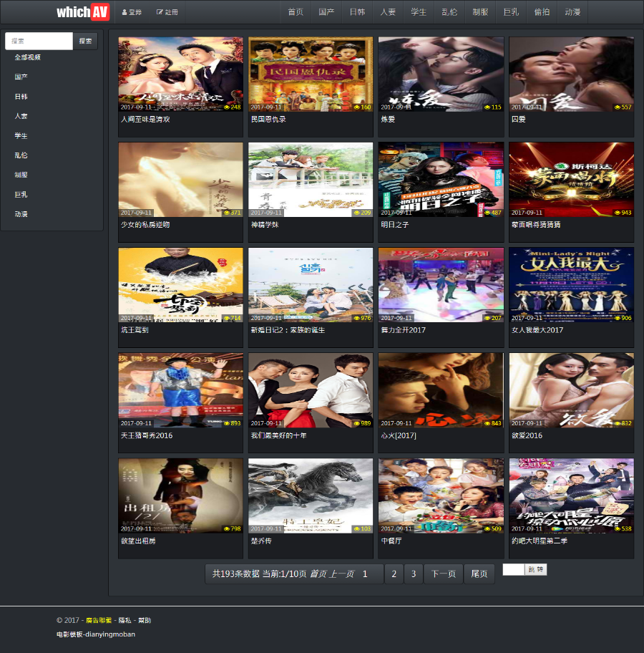Open the 女人我最大2017 poster thumbnail
Viewport: 644px width, 653px height.
tap(571, 285)
